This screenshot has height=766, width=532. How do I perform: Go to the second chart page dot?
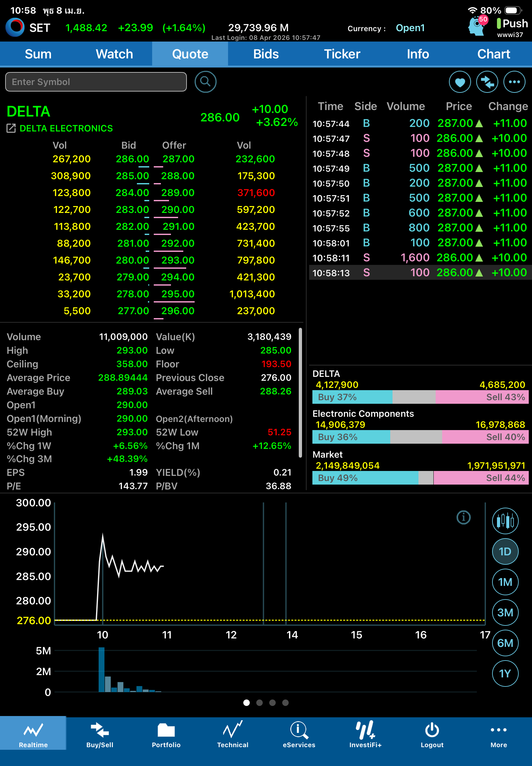259,703
